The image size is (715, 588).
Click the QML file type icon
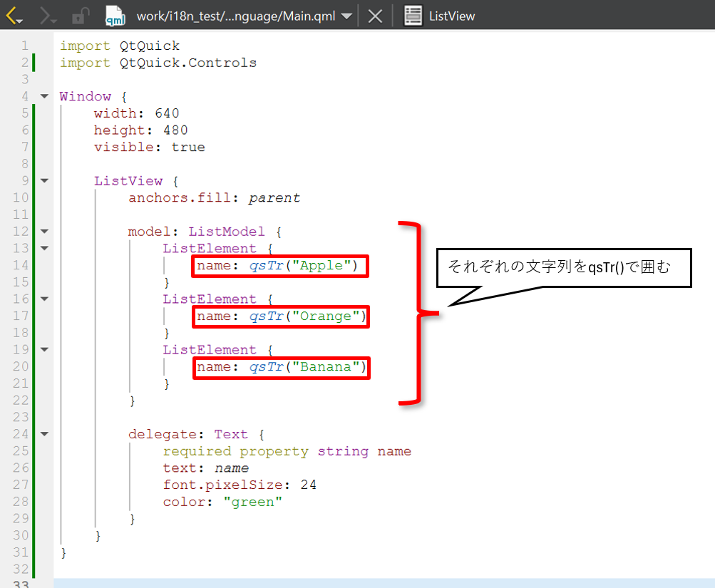click(115, 15)
